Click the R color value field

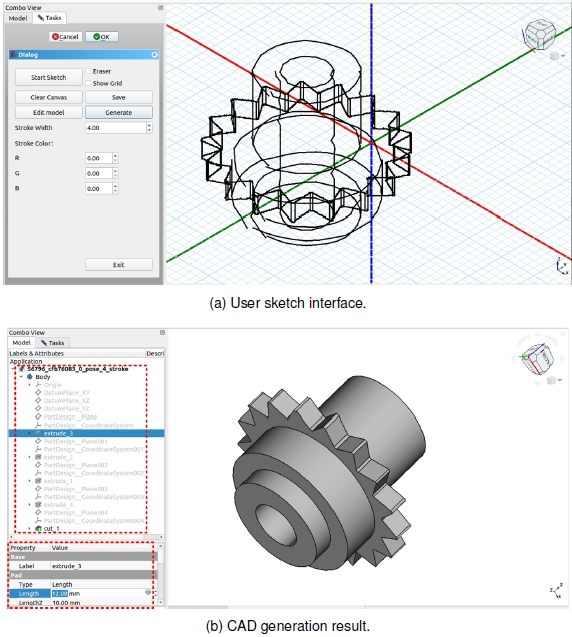pyautogui.click(x=99, y=158)
